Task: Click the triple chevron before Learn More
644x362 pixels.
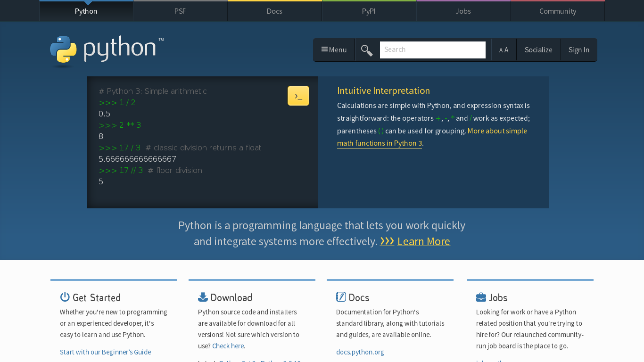Action: coord(387,241)
